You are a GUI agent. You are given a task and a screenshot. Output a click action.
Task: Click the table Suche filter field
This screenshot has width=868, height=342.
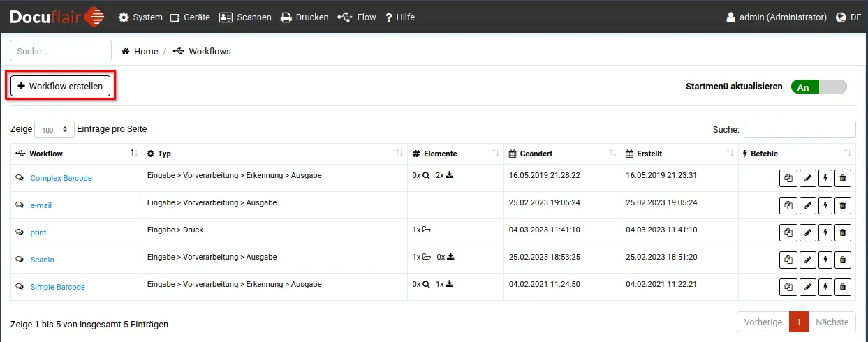(800, 130)
